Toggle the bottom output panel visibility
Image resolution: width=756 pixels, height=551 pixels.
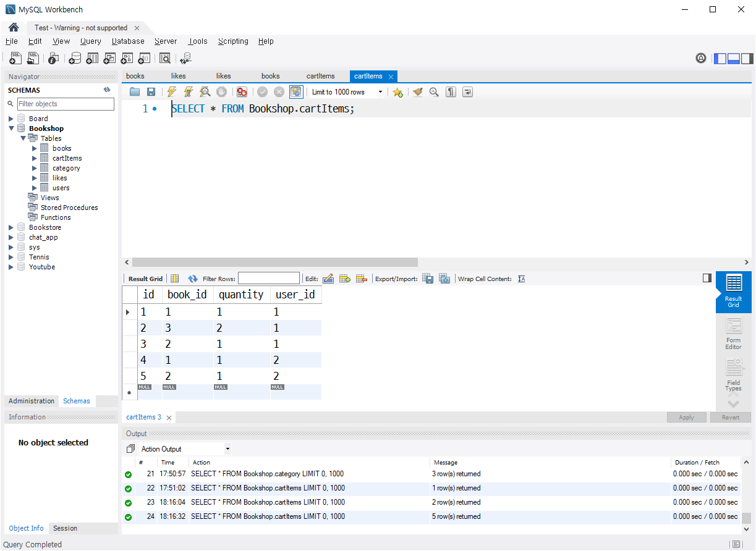pyautogui.click(x=734, y=59)
